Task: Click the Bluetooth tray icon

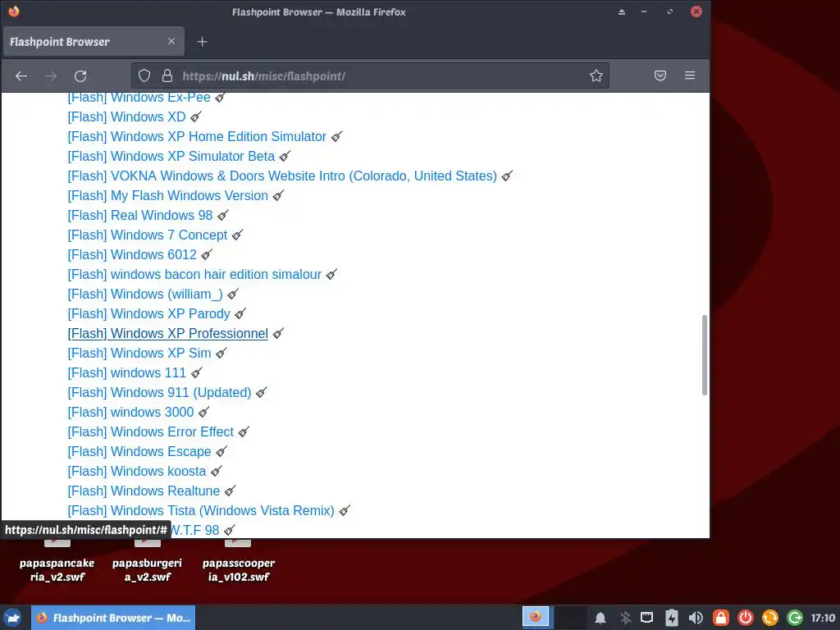Action: pos(624,619)
